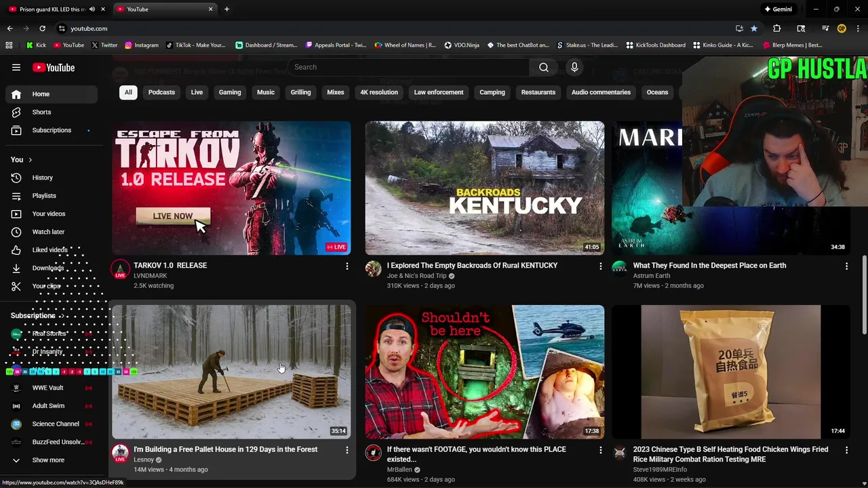This screenshot has height=488, width=868.
Task: Click in the YouTube search field
Action: pos(409,67)
